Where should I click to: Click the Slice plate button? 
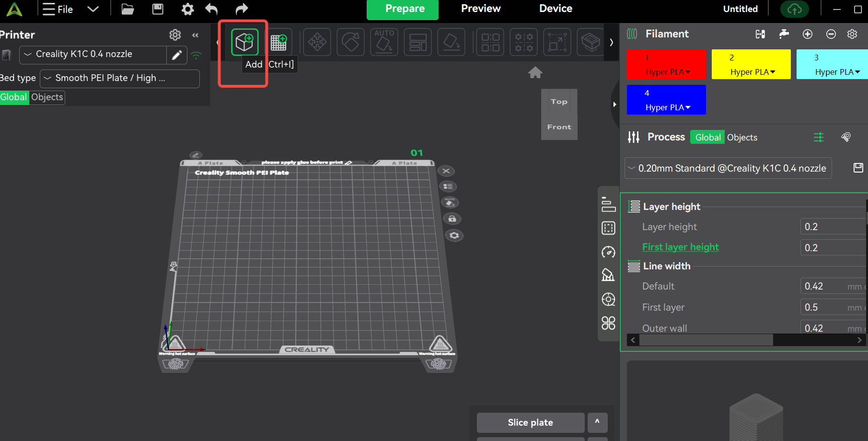point(530,422)
